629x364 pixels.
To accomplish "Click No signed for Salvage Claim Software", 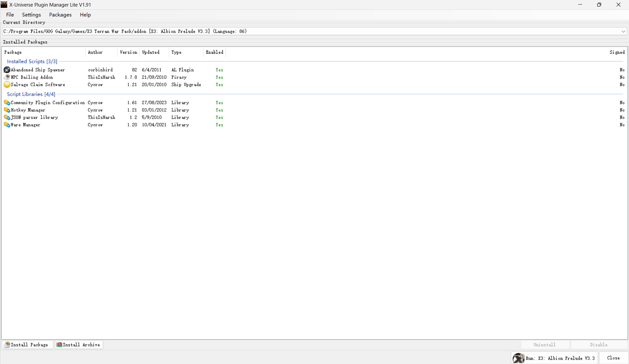I will pyautogui.click(x=622, y=85).
